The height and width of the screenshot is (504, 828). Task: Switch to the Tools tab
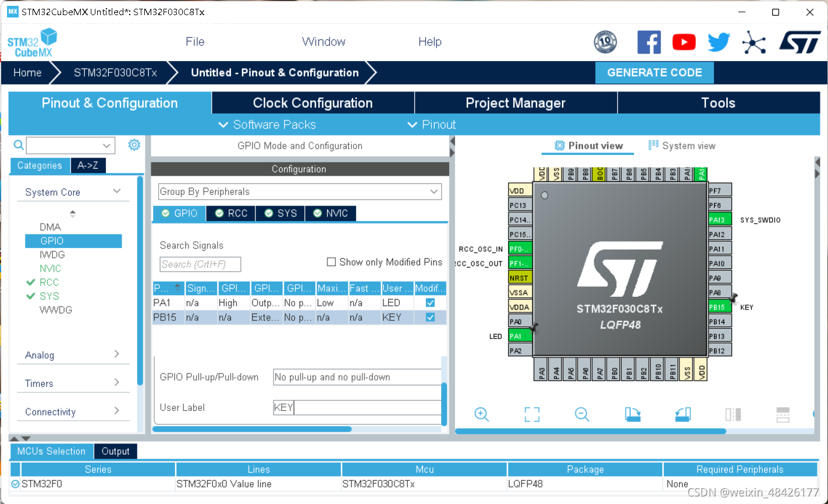tap(718, 103)
